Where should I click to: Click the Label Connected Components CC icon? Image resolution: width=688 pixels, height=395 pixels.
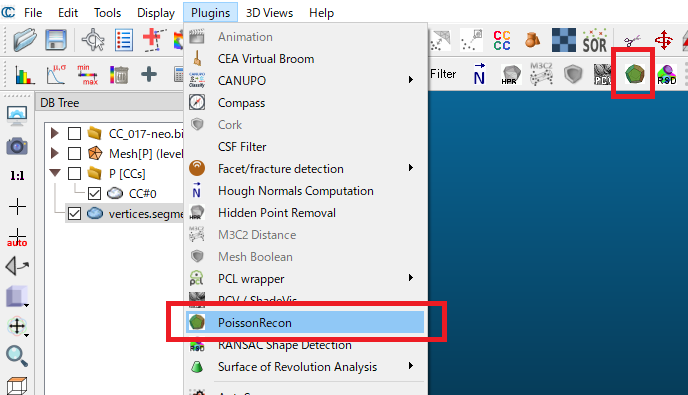pyautogui.click(x=502, y=40)
